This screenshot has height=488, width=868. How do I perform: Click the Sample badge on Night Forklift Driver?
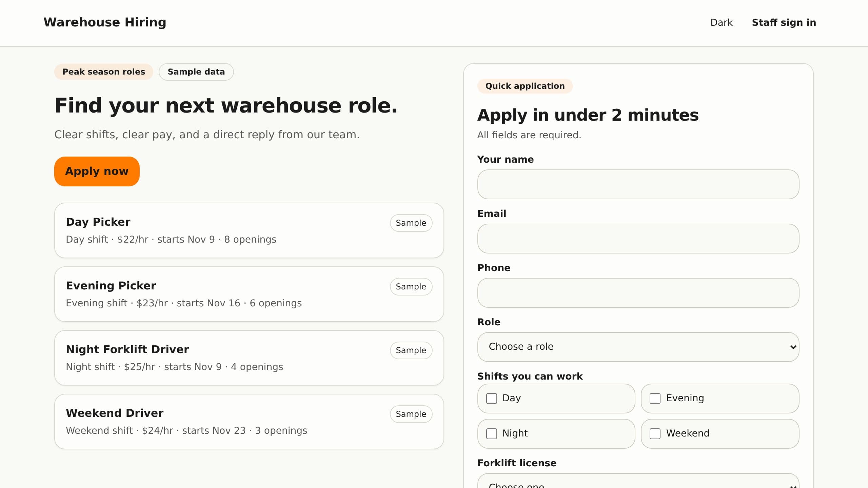[411, 350]
